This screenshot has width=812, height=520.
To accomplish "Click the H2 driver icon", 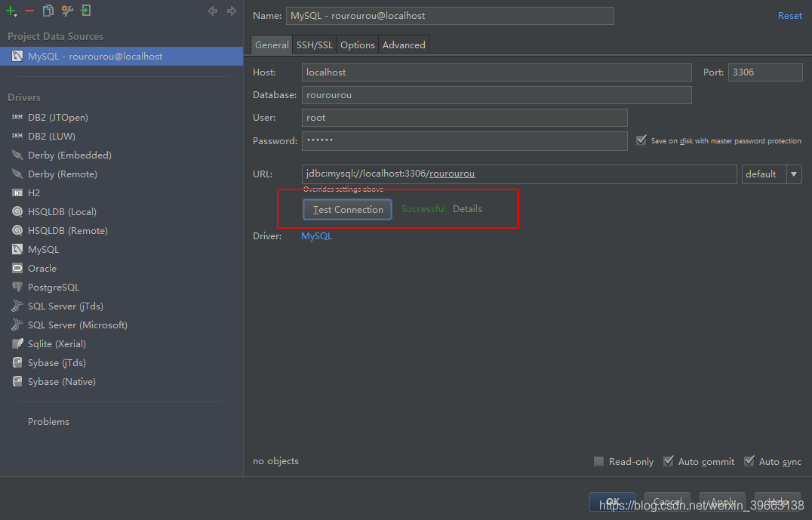I will click(17, 192).
